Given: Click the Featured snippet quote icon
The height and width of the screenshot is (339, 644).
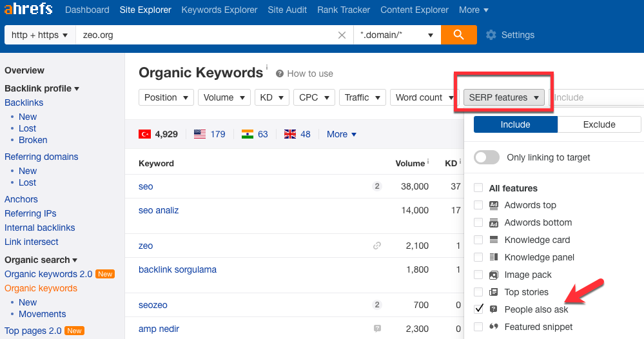Looking at the screenshot, I should (494, 327).
